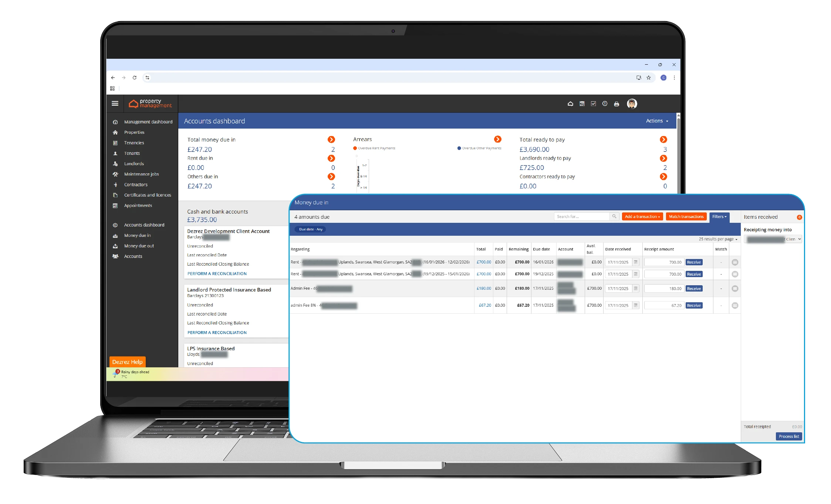This screenshot has width=831, height=504.
Task: Open the Filters dropdown
Action: coord(719,217)
